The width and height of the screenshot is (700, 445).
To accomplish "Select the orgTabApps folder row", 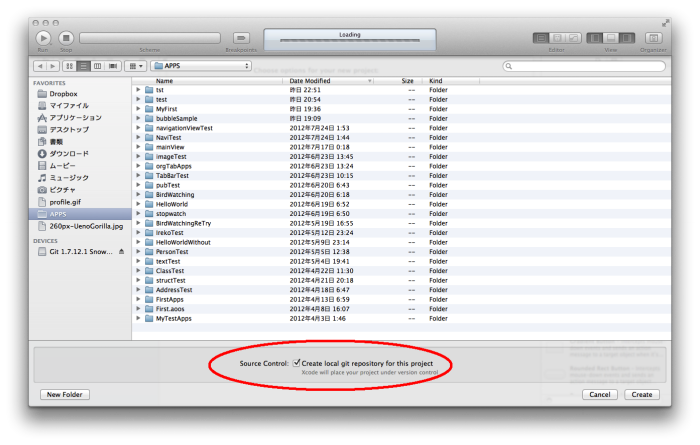I will [401, 166].
